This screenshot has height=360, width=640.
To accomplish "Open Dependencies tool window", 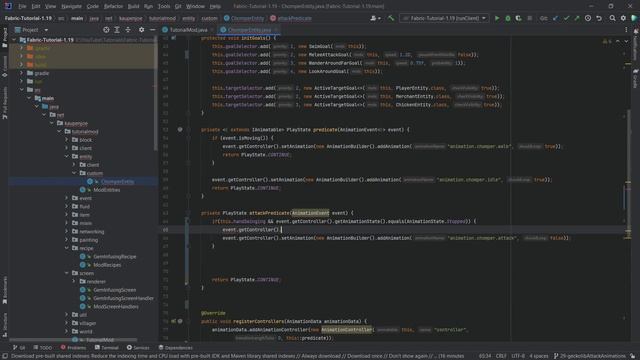I will pyautogui.click(x=176, y=348).
